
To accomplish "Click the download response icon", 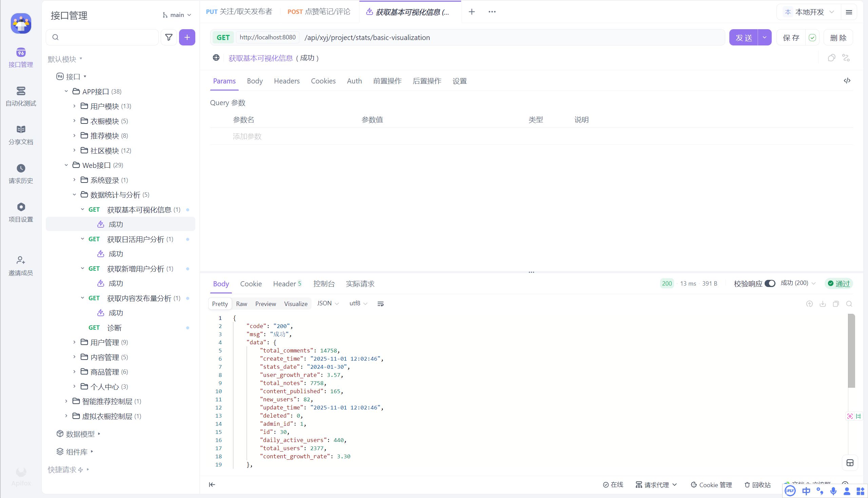I will (x=823, y=304).
